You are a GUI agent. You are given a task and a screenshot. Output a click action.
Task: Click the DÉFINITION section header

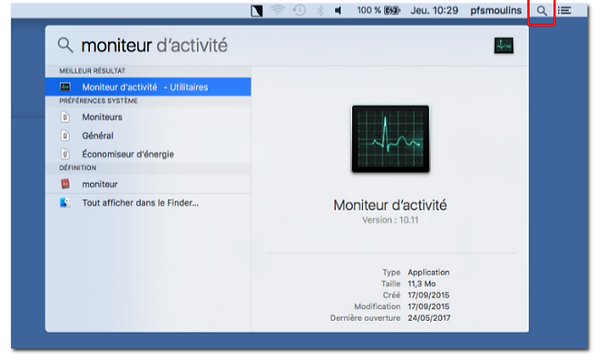(x=78, y=168)
